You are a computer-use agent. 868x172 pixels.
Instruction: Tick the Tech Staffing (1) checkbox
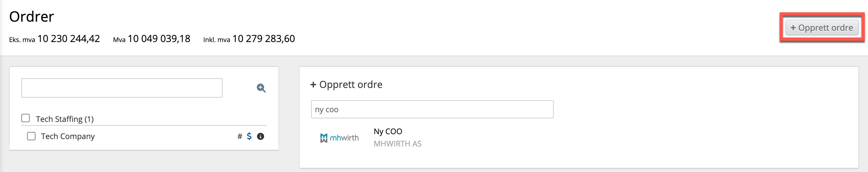(x=25, y=118)
